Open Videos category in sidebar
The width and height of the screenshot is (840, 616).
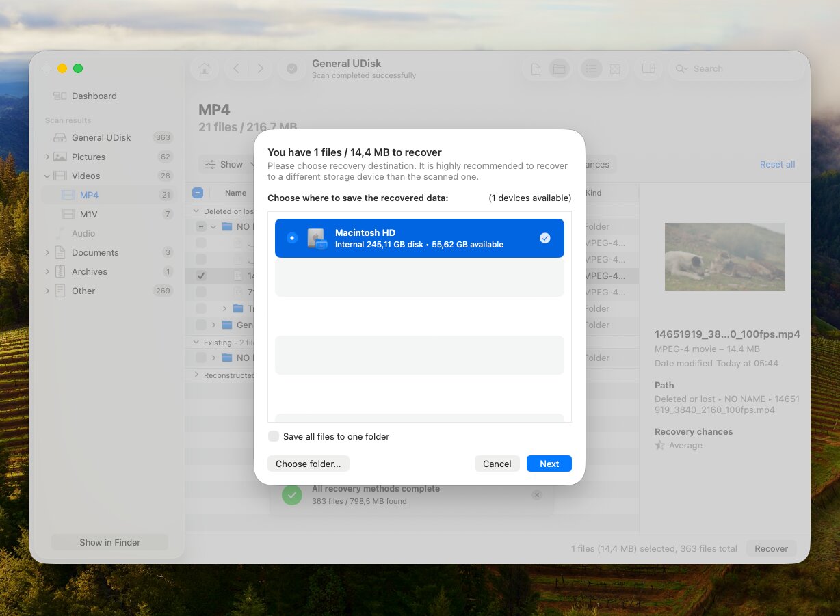point(86,176)
